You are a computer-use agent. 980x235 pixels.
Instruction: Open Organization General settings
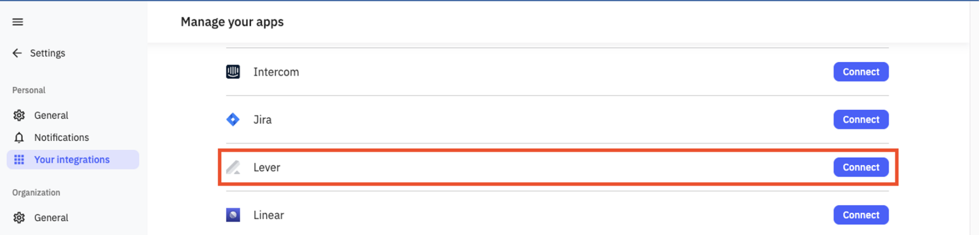tap(51, 217)
